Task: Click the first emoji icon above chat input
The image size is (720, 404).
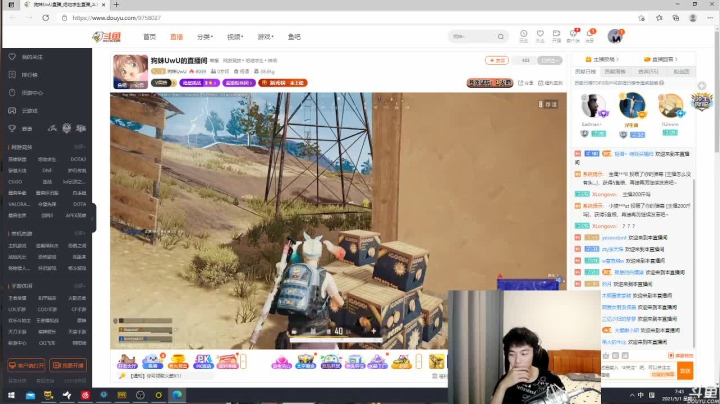Action: (x=606, y=356)
